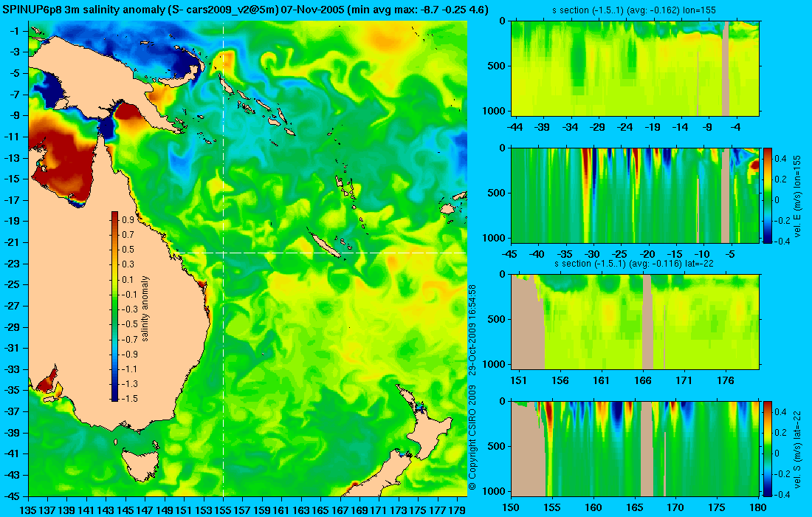812x517 pixels.
Task: Click longitude tick '155' below the main map
Action: point(223,510)
